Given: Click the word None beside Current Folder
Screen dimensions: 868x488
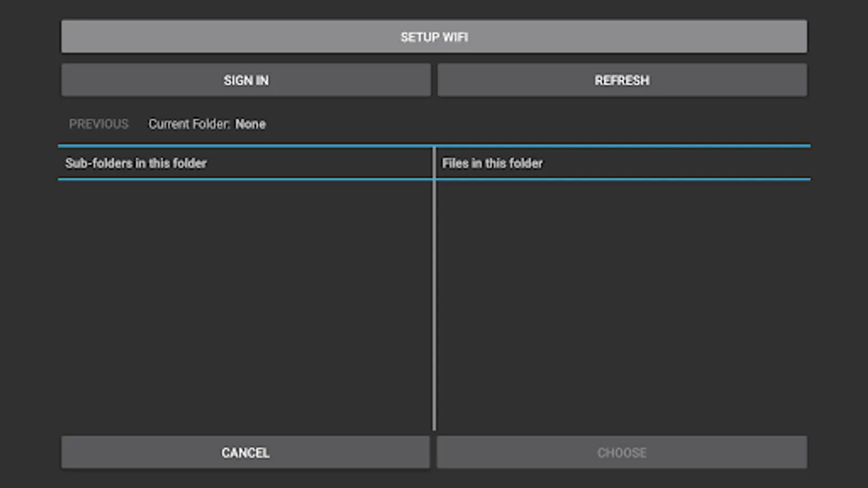Looking at the screenshot, I should tap(251, 124).
